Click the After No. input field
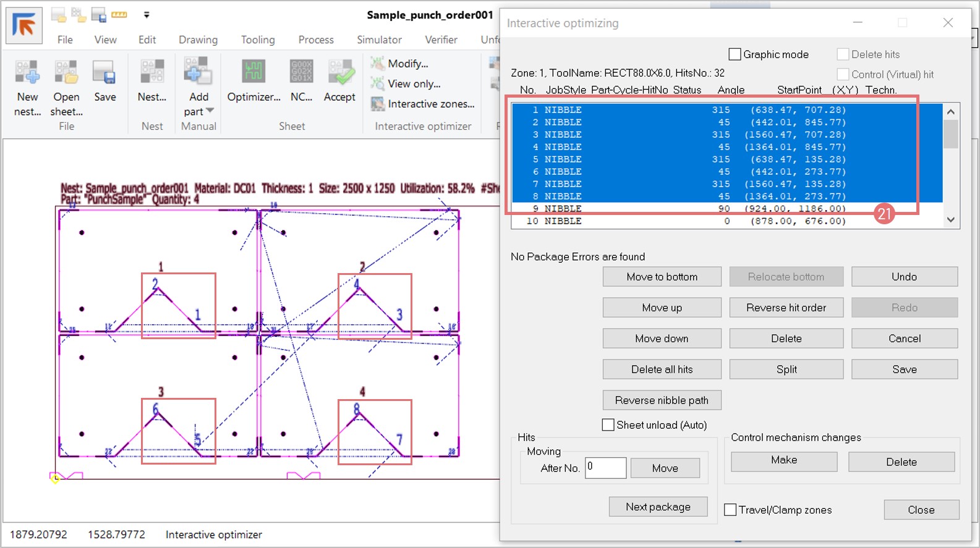980x548 pixels. 605,468
